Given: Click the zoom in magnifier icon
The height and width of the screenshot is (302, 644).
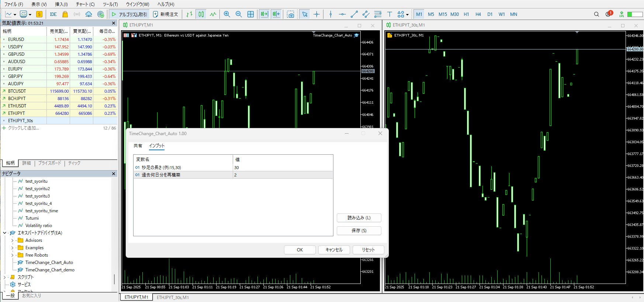Looking at the screenshot, I should click(x=227, y=14).
